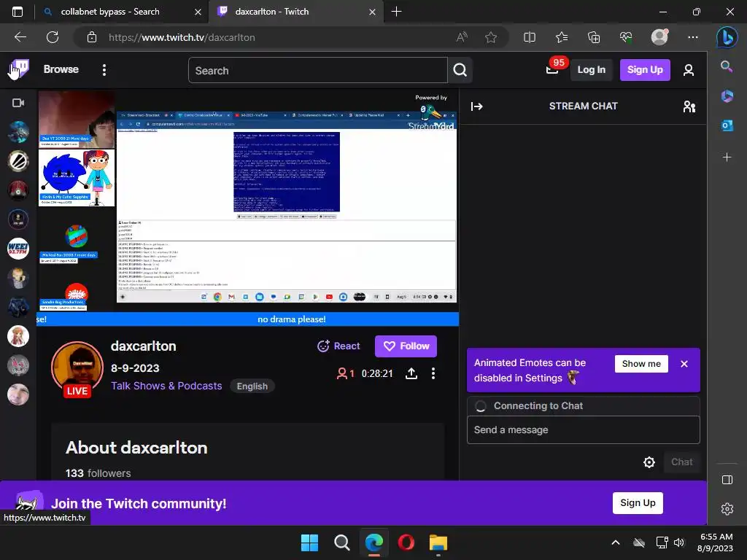This screenshot has height=560, width=747.
Task: Click the React emote button
Action: click(x=338, y=346)
